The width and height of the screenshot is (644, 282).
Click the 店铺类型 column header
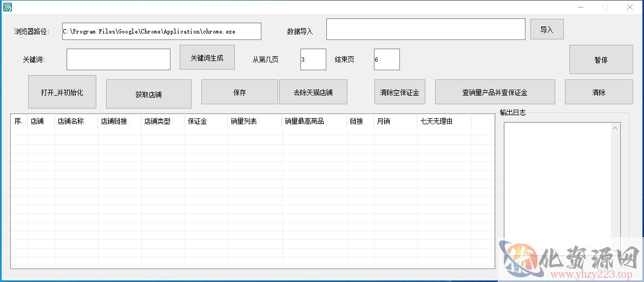163,122
